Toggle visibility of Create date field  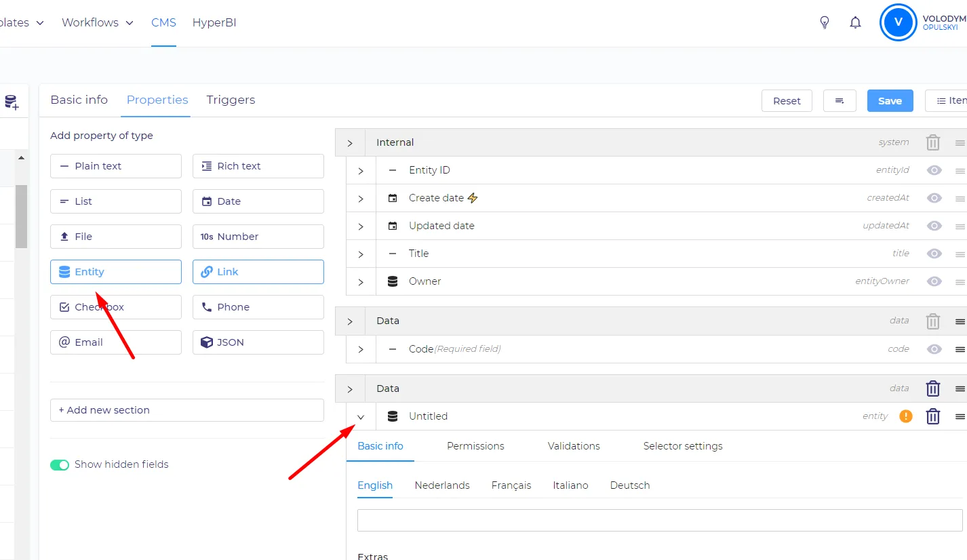click(x=934, y=198)
